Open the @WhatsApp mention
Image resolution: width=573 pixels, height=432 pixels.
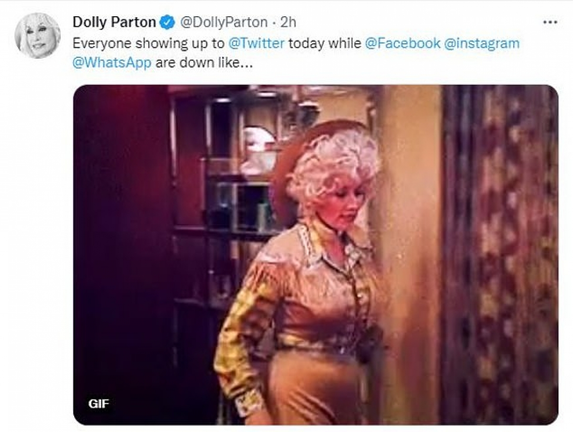pos(112,63)
